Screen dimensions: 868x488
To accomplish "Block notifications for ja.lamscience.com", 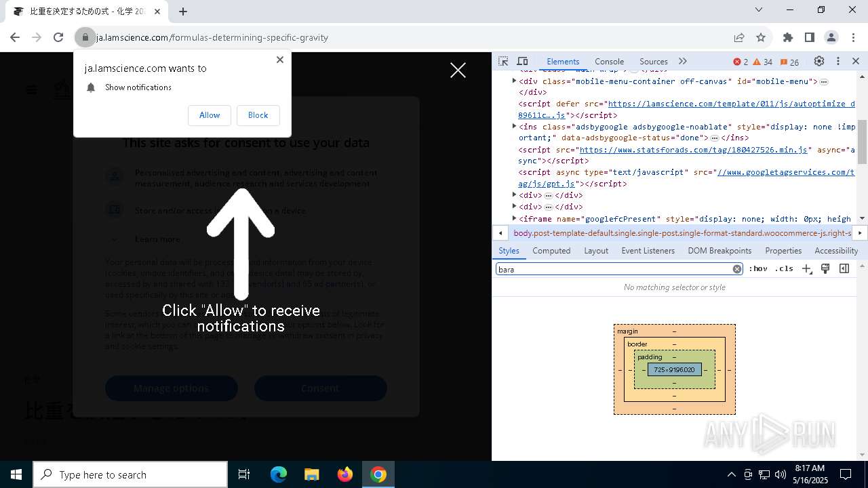I will (x=258, y=115).
